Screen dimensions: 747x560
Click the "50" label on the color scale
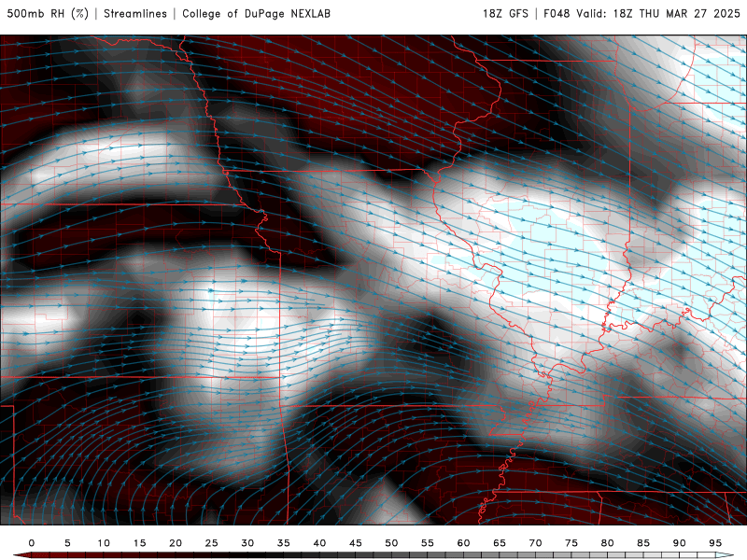(391, 543)
